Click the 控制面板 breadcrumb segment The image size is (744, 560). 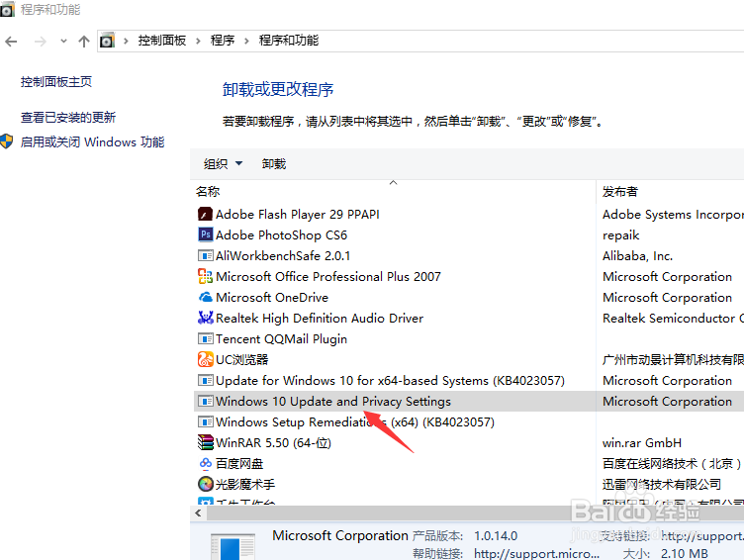click(x=162, y=41)
